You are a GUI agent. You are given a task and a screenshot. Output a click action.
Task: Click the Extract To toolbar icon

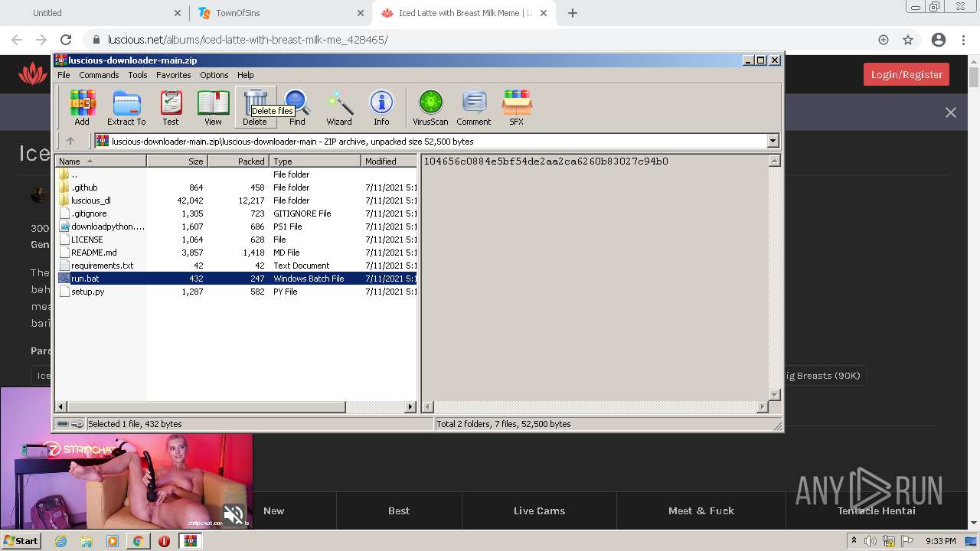click(126, 107)
